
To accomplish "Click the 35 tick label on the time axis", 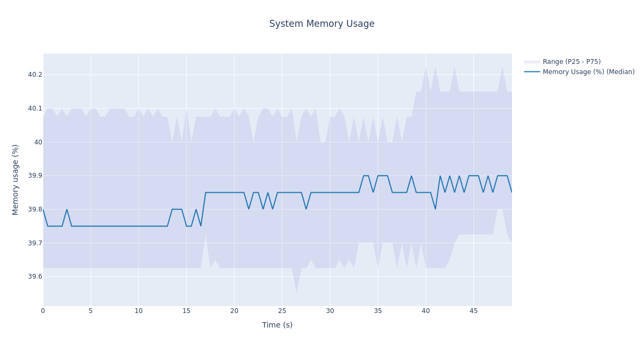I will [x=378, y=311].
